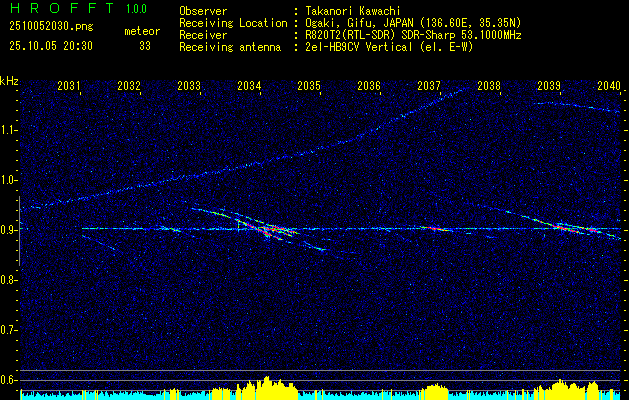Click time axis label 2031

coord(69,85)
